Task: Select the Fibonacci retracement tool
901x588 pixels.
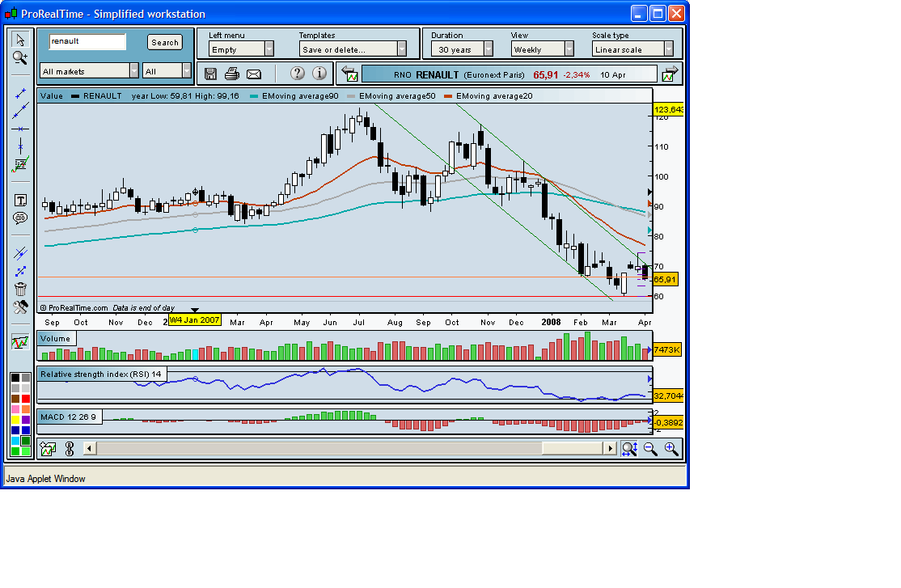Action: (20, 165)
